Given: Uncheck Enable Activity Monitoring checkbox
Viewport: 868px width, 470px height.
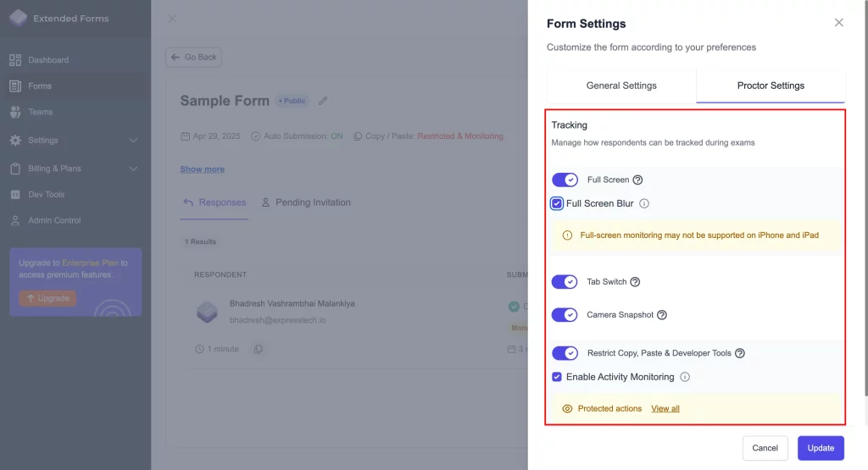Looking at the screenshot, I should [x=557, y=377].
